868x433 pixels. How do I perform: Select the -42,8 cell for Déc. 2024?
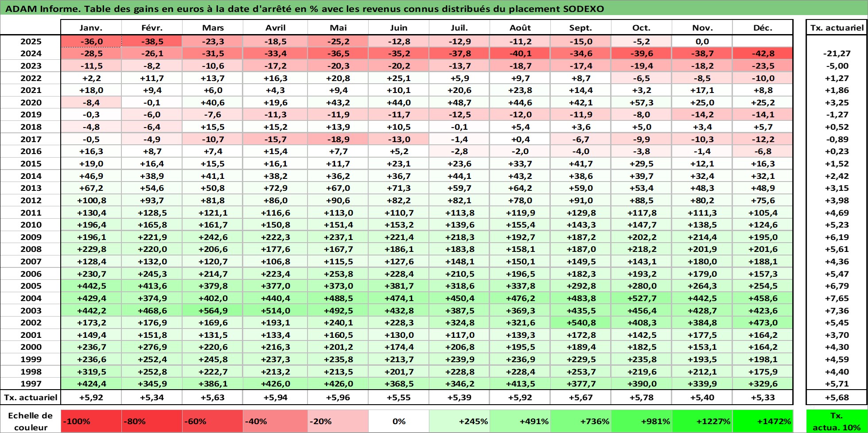[x=763, y=54]
